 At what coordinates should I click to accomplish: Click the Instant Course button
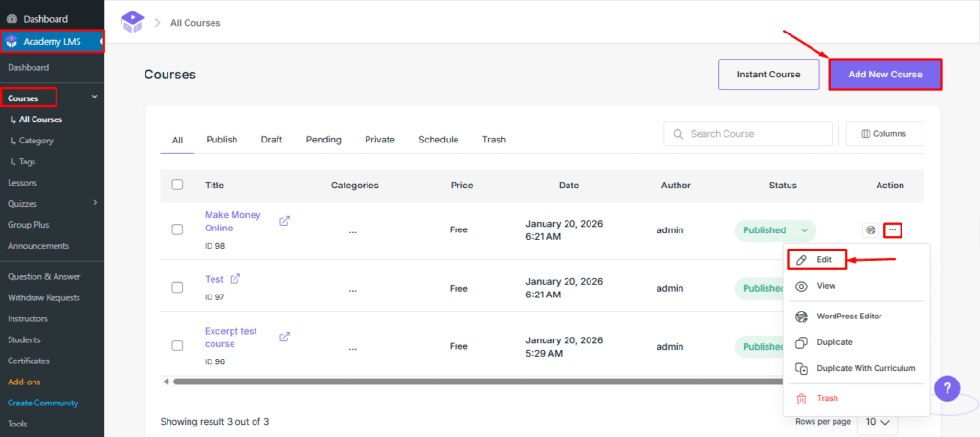769,75
